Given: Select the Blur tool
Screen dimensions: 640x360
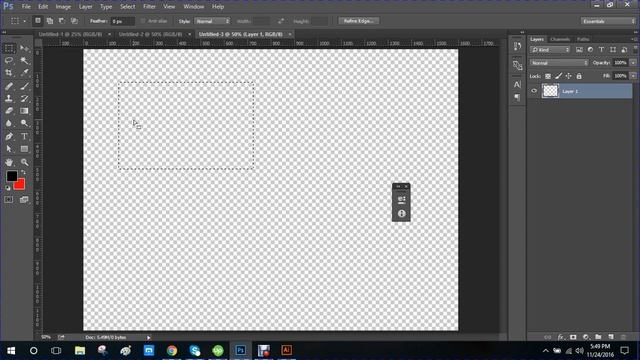Looking at the screenshot, I should point(9,123).
